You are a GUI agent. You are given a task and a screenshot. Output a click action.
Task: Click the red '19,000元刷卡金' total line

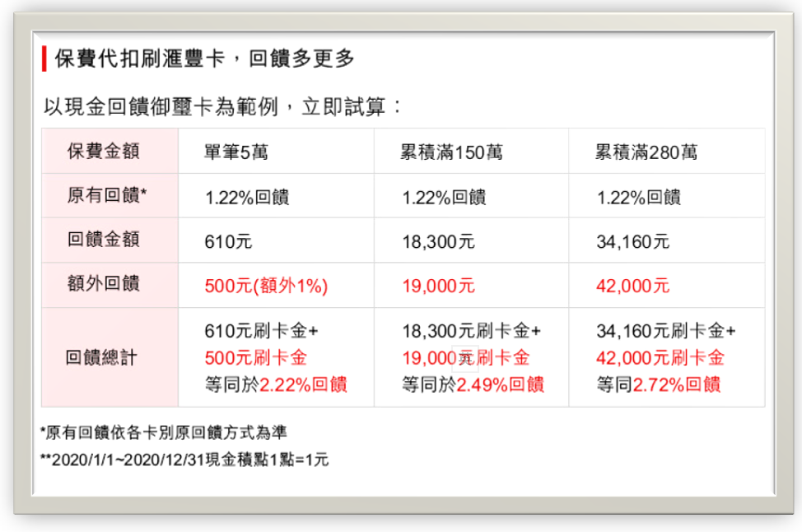[x=466, y=357]
